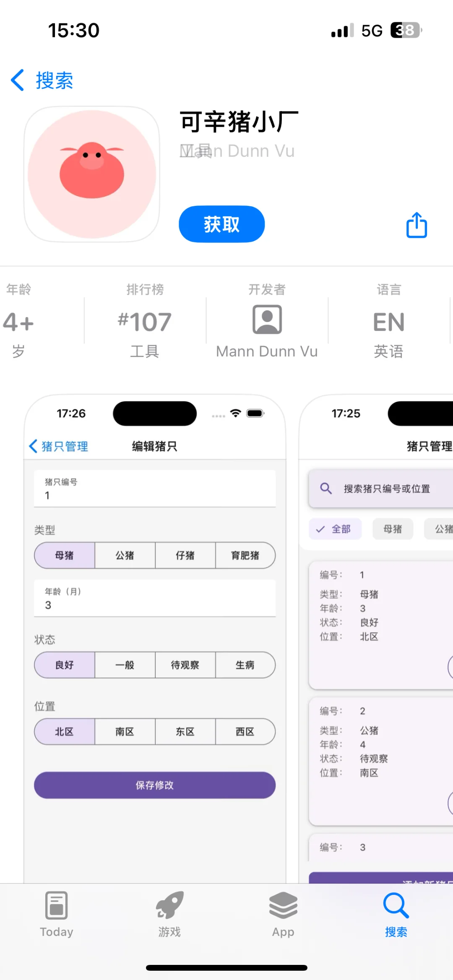Open the 搜索 tab in bottom bar
The width and height of the screenshot is (453, 980).
[x=396, y=914]
